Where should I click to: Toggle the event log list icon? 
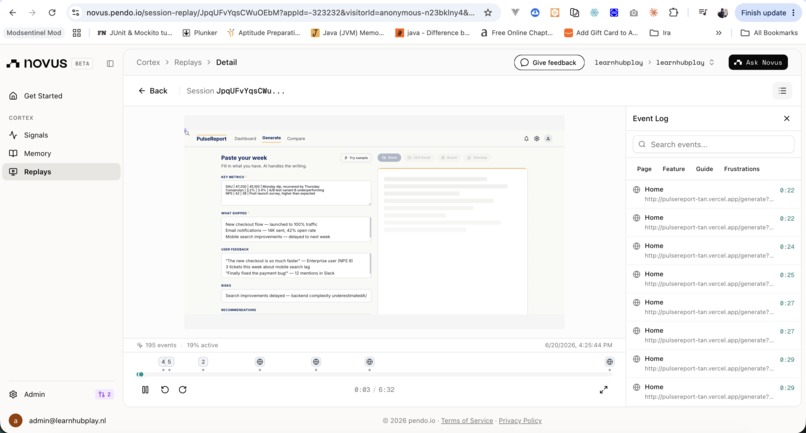pos(782,91)
